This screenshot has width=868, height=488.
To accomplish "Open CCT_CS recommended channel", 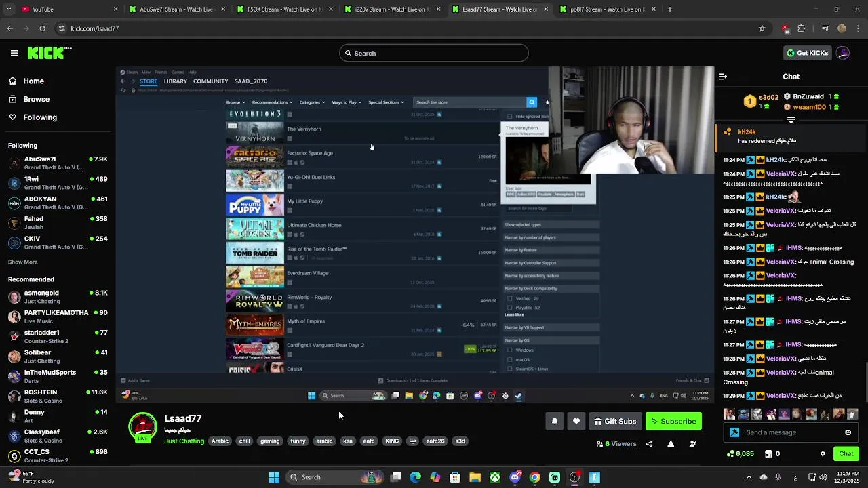I will (x=57, y=455).
